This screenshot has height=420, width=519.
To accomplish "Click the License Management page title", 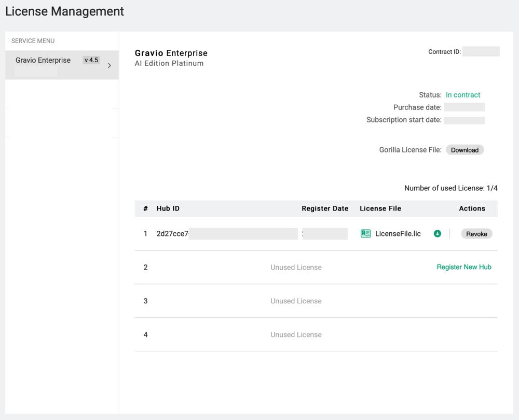I will coord(65,11).
